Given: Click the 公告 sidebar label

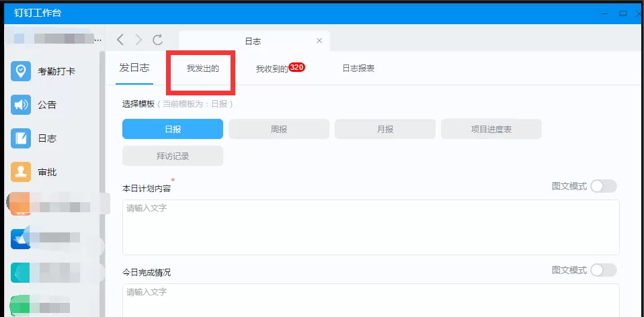Looking at the screenshot, I should [47, 105].
